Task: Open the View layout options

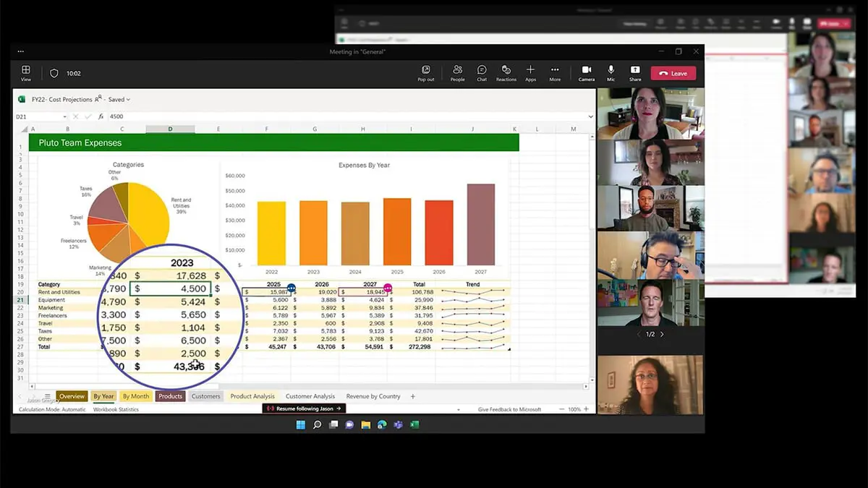Action: 26,72
